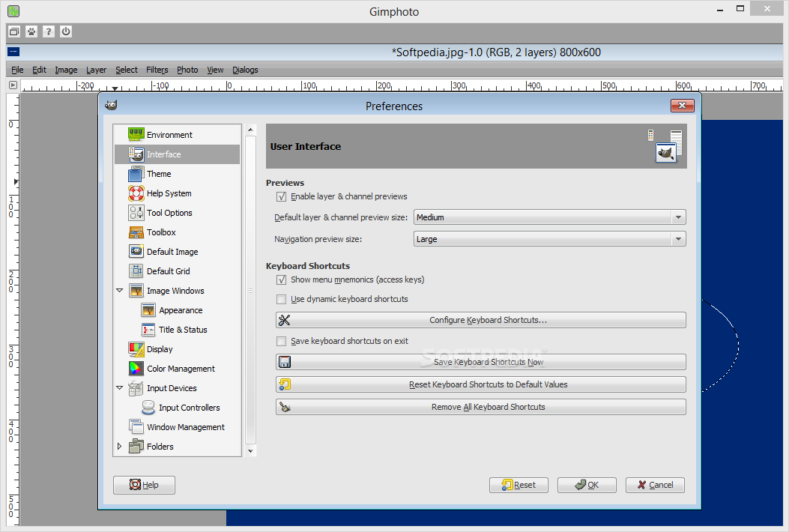This screenshot has width=789, height=532.
Task: Open the Edit menu
Action: (39, 70)
